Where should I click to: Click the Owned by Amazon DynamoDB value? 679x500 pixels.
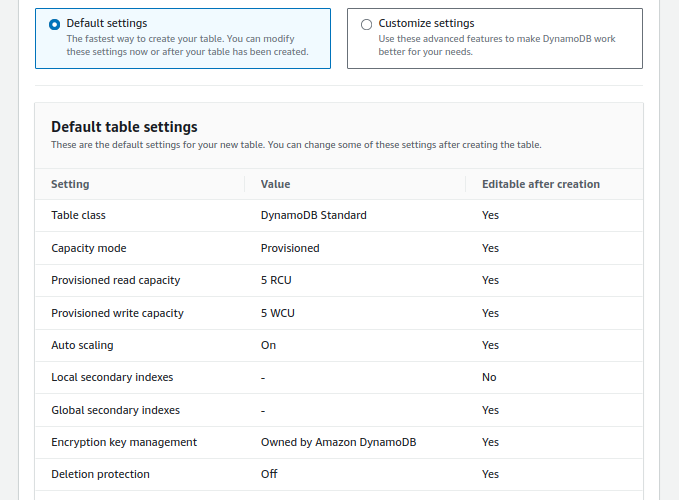(338, 442)
